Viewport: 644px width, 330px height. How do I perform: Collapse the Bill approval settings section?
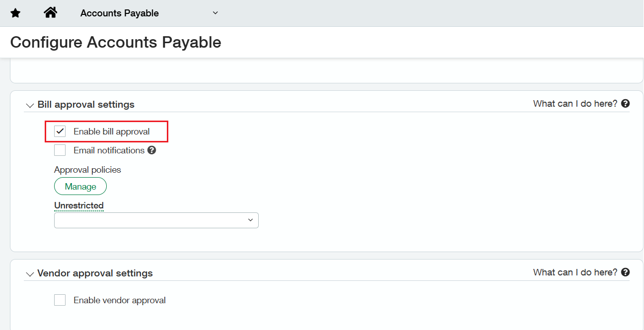click(x=29, y=105)
